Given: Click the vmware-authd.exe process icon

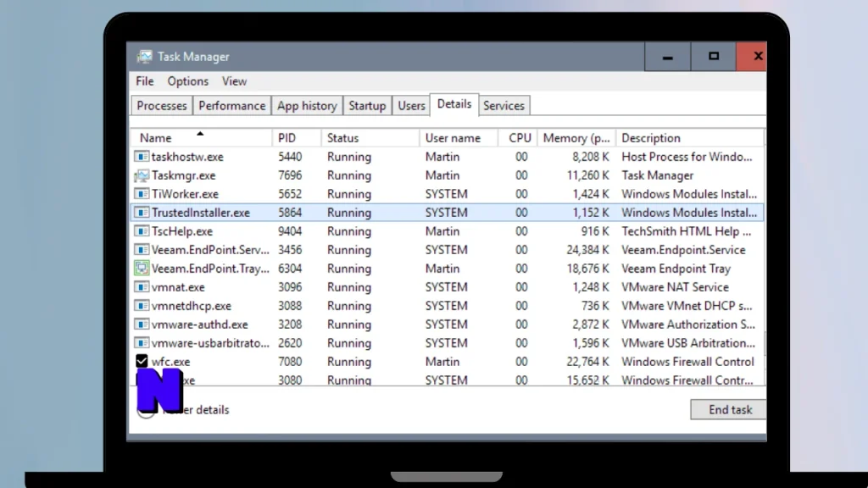Looking at the screenshot, I should (x=142, y=324).
